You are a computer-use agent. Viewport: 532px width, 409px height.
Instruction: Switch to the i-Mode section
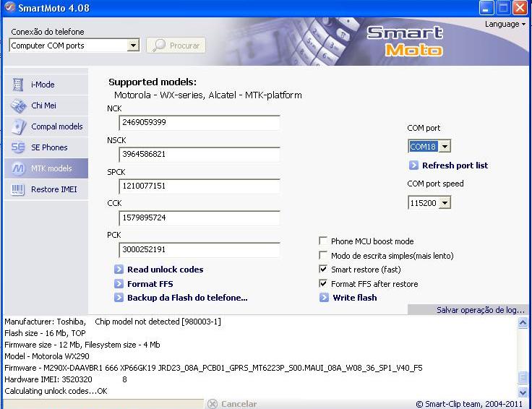46,85
